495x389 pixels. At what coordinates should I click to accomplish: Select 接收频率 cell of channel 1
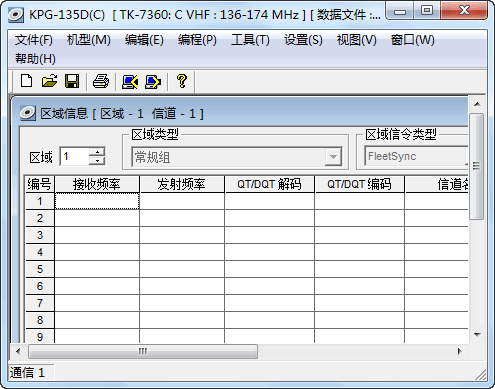click(97, 201)
